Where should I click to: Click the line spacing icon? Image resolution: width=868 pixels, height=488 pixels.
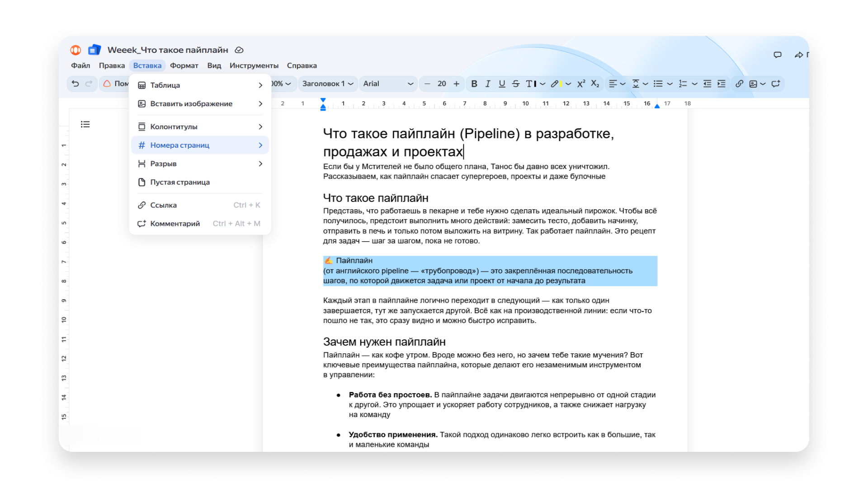(636, 84)
